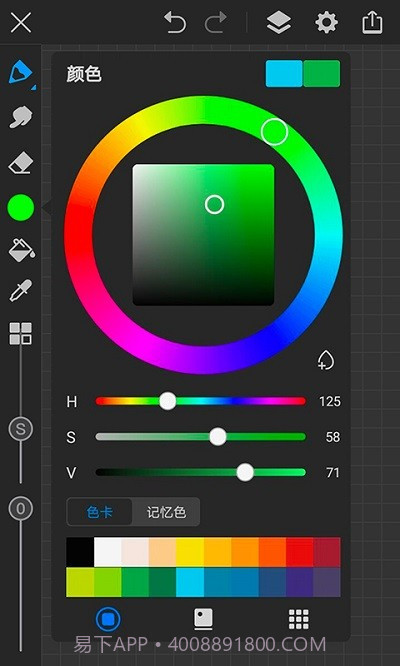Select the pen brush tool

tap(21, 73)
